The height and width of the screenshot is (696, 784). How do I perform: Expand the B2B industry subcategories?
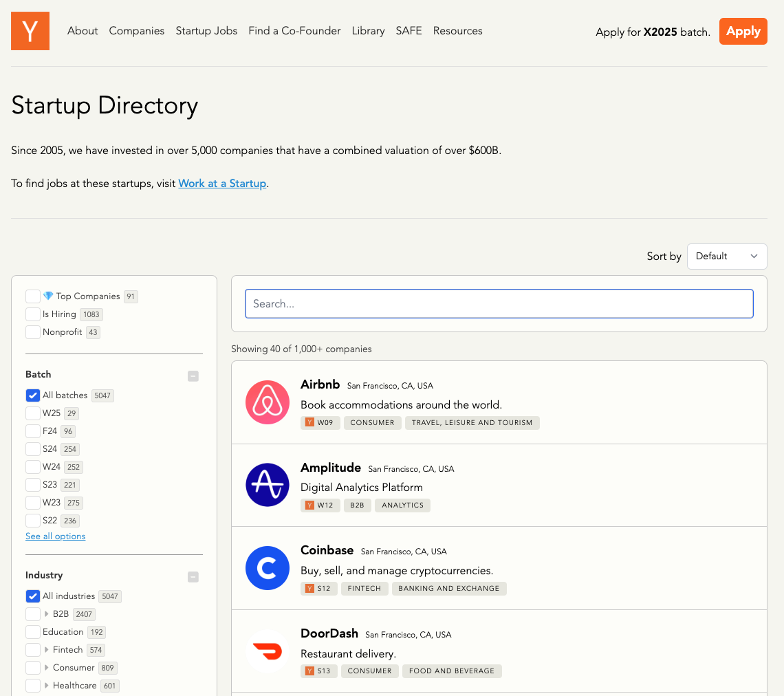pos(47,614)
